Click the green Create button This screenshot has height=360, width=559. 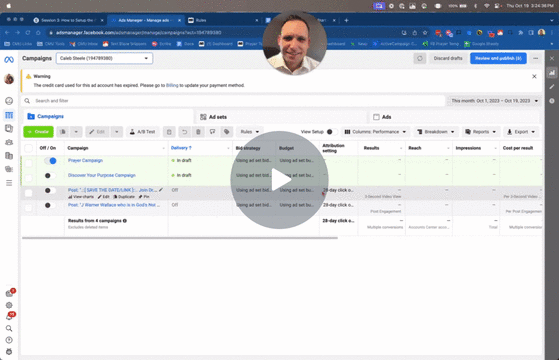39,132
